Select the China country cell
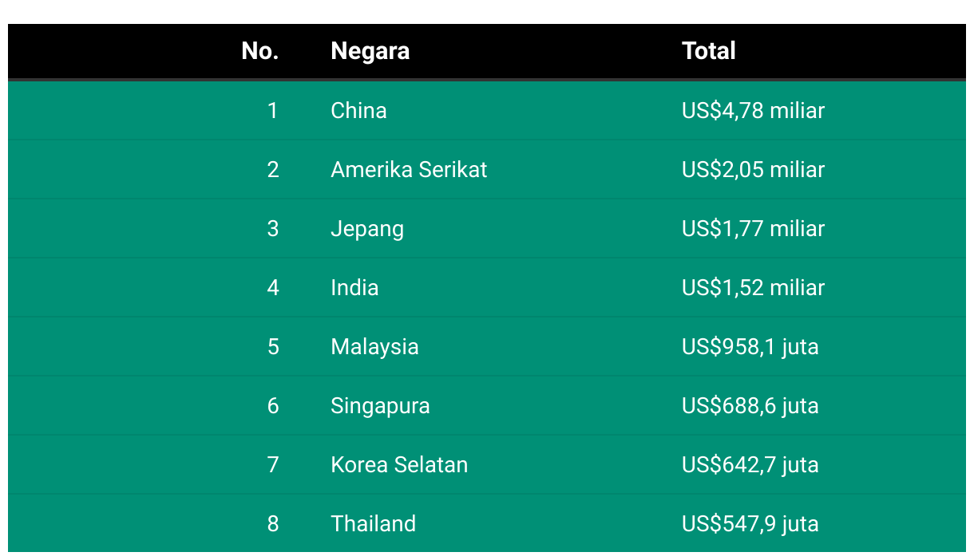 click(x=358, y=110)
